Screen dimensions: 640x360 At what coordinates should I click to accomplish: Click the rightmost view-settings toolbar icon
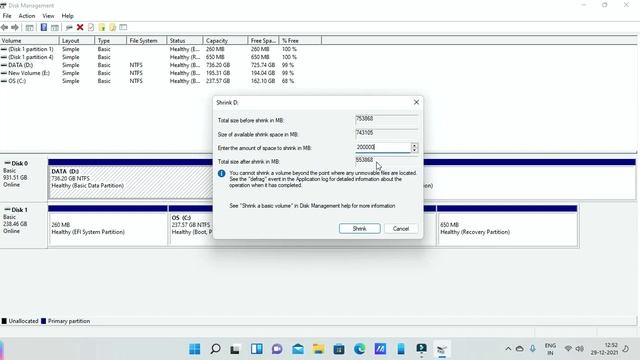click(x=123, y=27)
